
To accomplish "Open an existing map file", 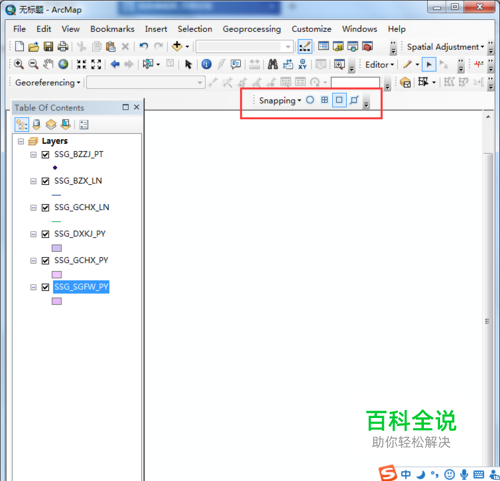I will click(34, 47).
